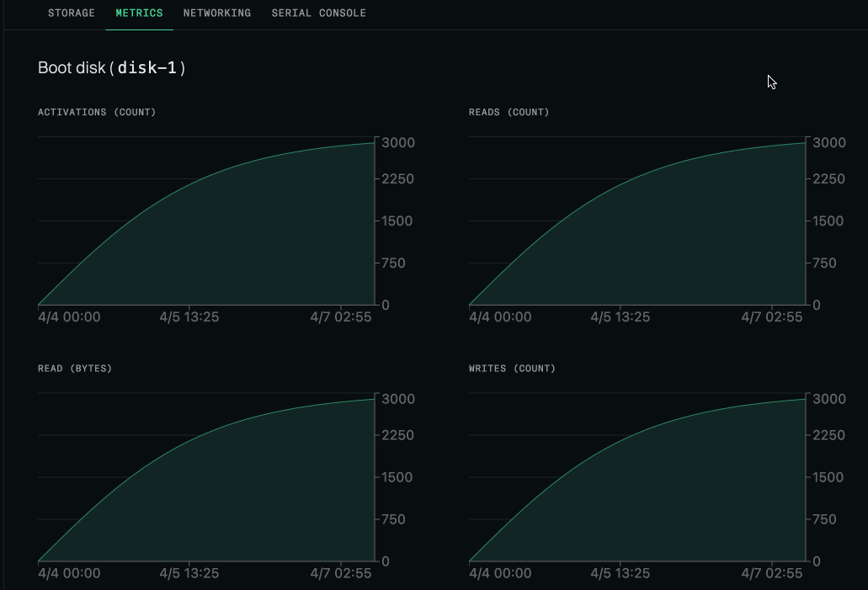Click the READS (COUNT) chart title
The height and width of the screenshot is (590, 868).
[508, 112]
